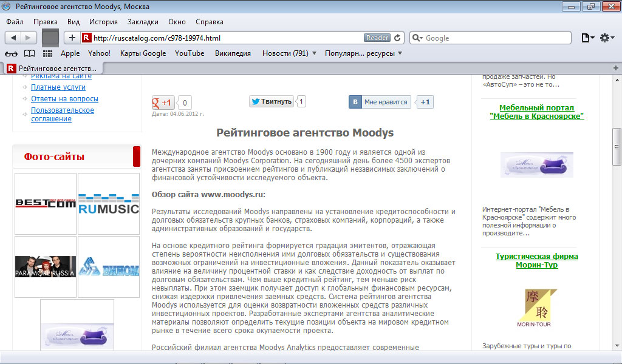Open the Вид menu
The width and height of the screenshot is (622, 364).
point(73,22)
